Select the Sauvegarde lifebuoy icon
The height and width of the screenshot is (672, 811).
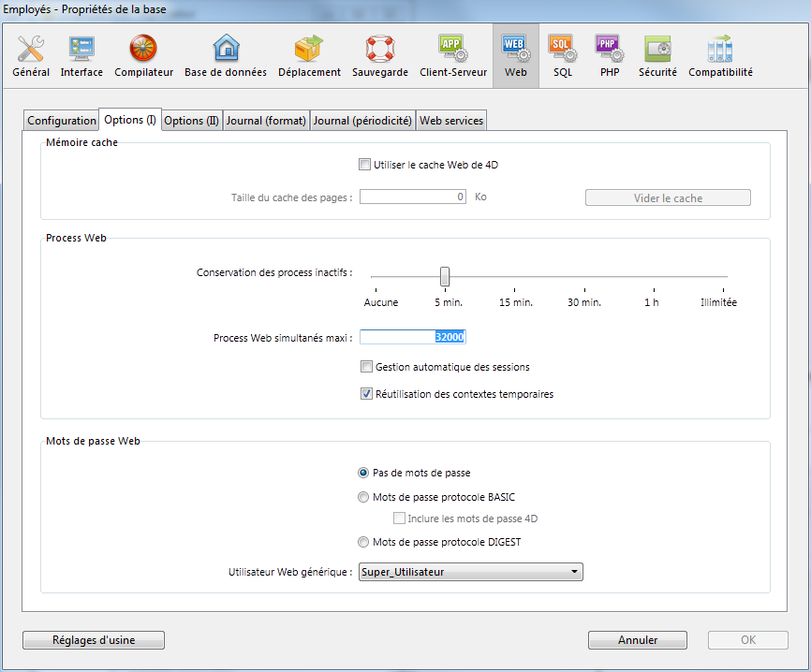380,56
